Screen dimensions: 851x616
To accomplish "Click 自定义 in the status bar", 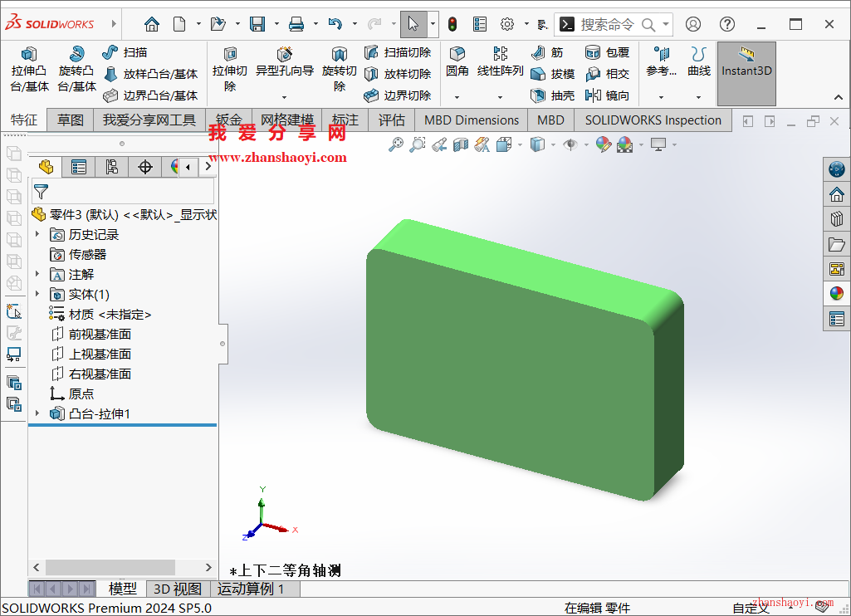I will click(751, 607).
